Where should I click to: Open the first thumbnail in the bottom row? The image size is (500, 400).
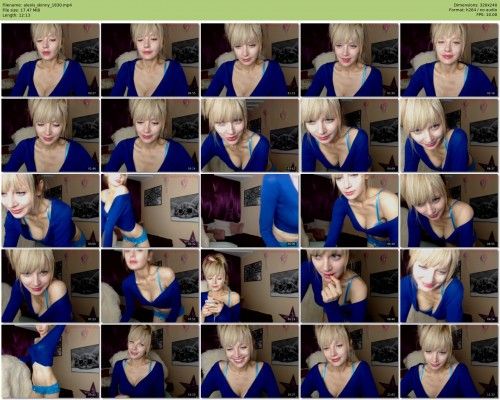tap(50, 361)
